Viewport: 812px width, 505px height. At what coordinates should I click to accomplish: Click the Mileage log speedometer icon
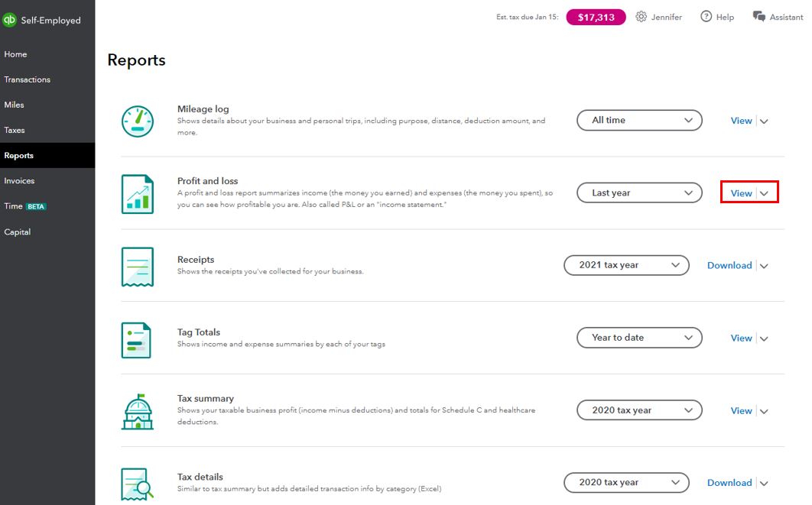pyautogui.click(x=137, y=121)
